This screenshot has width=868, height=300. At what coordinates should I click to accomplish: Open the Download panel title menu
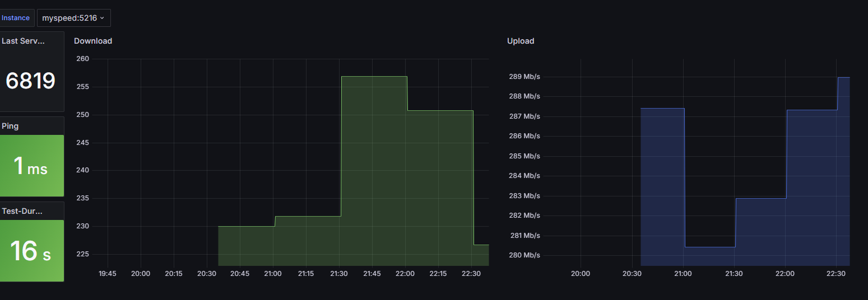coord(93,41)
